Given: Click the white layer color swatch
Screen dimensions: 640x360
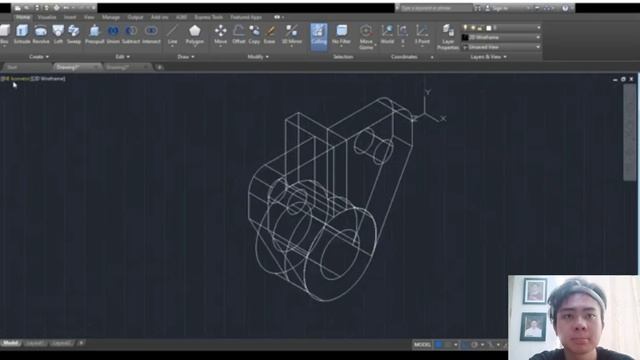Looking at the screenshot, I should point(489,28).
